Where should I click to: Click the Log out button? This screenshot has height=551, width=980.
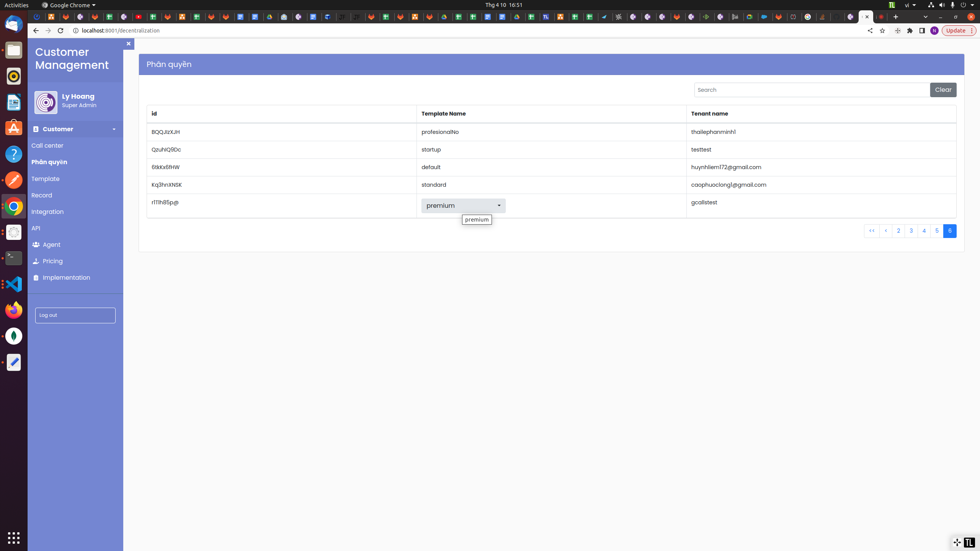(75, 315)
